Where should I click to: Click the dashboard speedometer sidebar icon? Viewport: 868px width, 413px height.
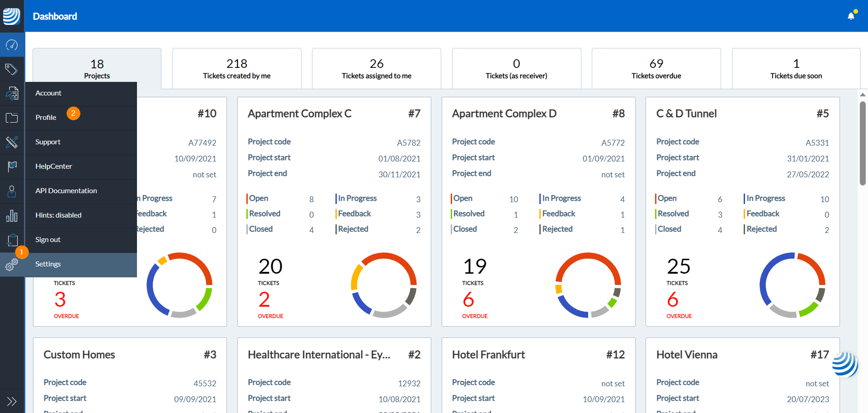[x=12, y=45]
